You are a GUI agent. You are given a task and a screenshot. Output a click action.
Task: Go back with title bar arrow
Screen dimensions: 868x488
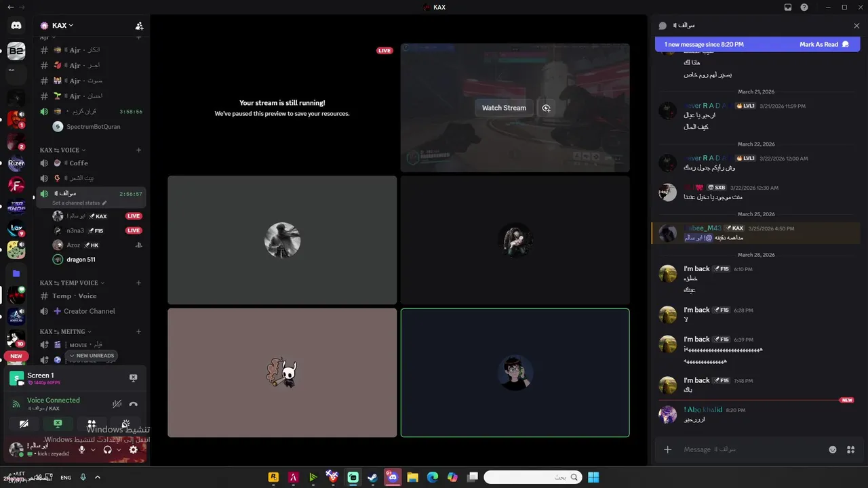9,7
